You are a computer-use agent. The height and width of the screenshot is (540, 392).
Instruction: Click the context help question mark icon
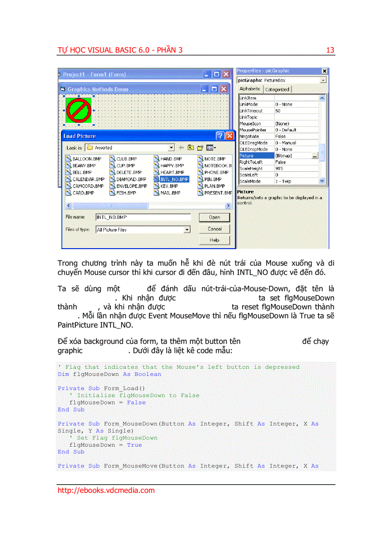220,136
